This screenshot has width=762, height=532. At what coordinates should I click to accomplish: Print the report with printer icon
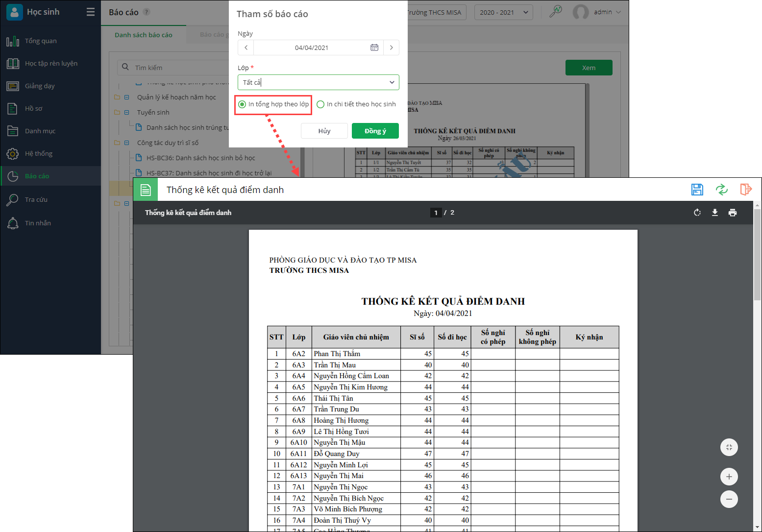click(733, 213)
